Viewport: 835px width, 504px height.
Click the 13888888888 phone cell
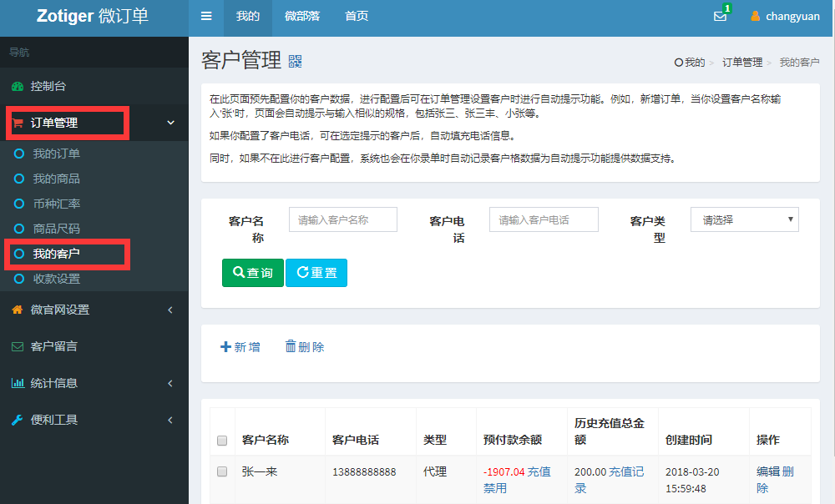click(x=364, y=471)
